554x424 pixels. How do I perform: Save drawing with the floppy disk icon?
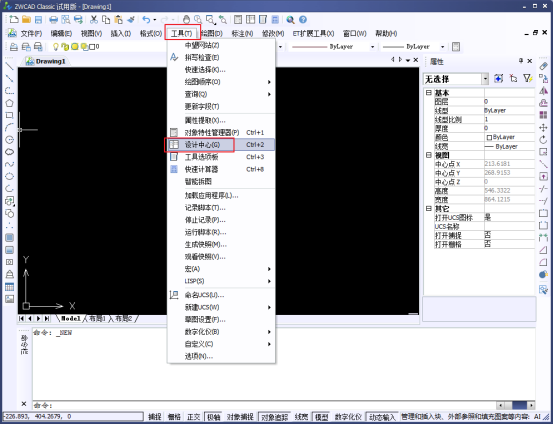click(38, 19)
